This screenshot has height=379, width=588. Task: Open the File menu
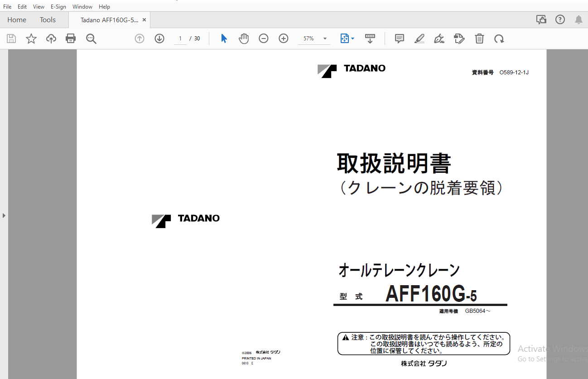pos(7,7)
